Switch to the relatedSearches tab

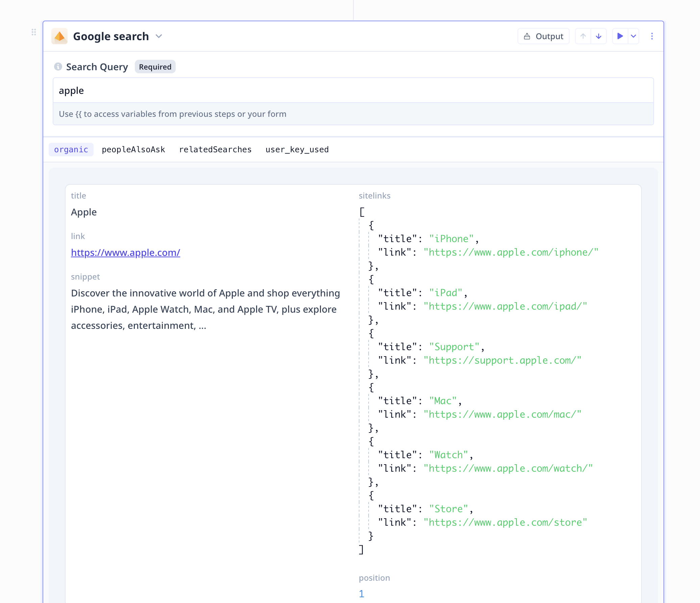point(215,150)
